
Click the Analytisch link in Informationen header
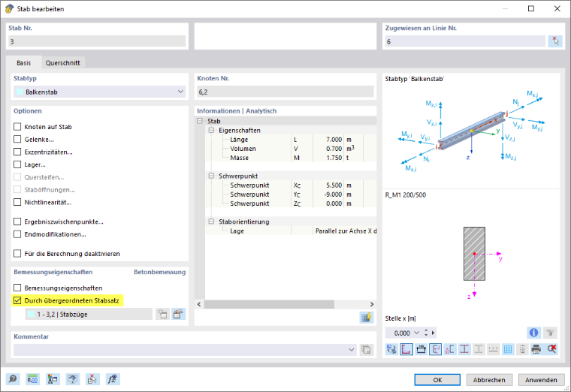pos(261,110)
